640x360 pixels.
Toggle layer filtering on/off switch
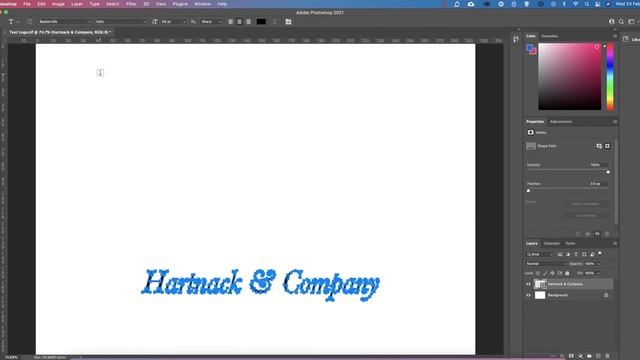click(600, 253)
